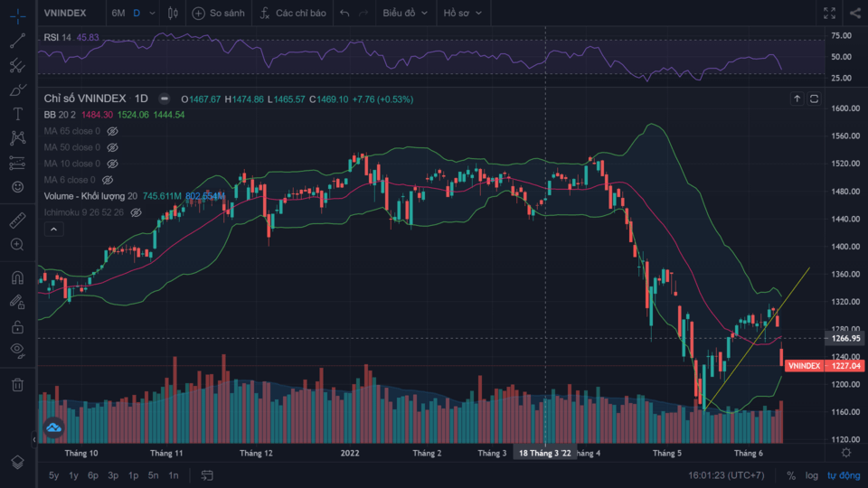Switch to the 6p time range

tap(93, 475)
